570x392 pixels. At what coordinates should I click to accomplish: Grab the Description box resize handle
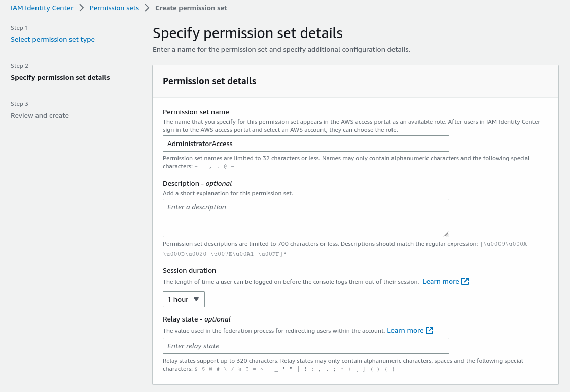click(446, 234)
